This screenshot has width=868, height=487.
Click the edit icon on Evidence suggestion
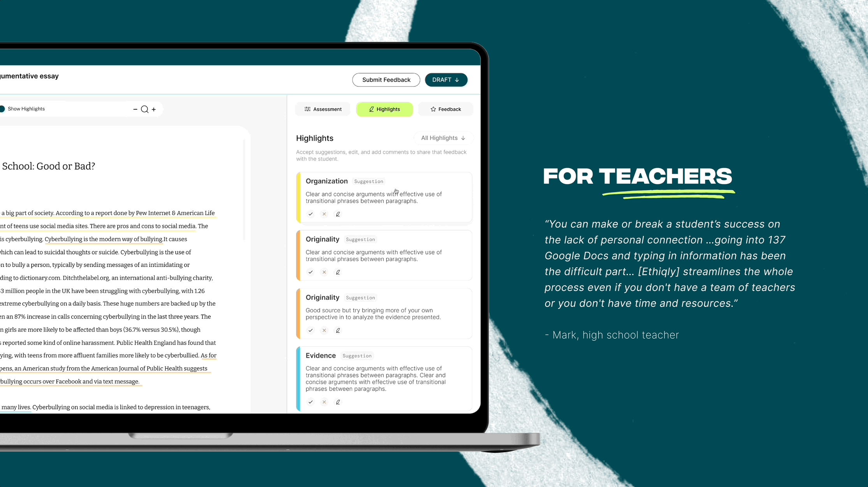(338, 402)
